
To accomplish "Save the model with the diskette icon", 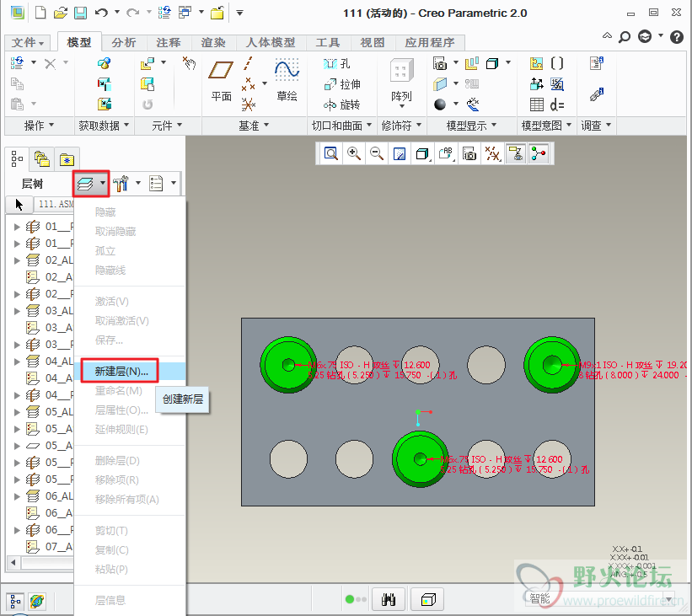I will [x=80, y=13].
